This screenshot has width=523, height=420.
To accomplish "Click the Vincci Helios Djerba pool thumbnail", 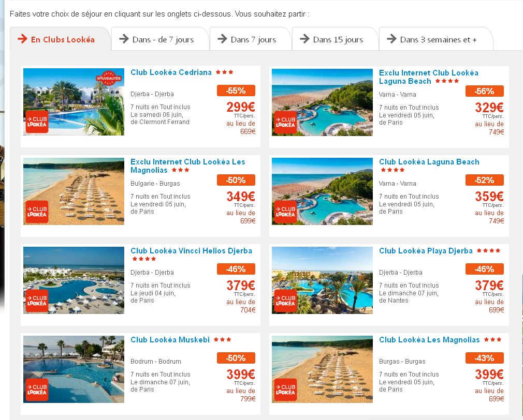I will click(74, 280).
